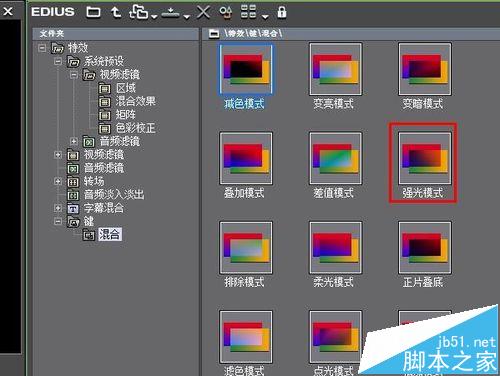The image size is (500, 376).
Task: Select the 字幕混合 folder
Action: tap(104, 208)
